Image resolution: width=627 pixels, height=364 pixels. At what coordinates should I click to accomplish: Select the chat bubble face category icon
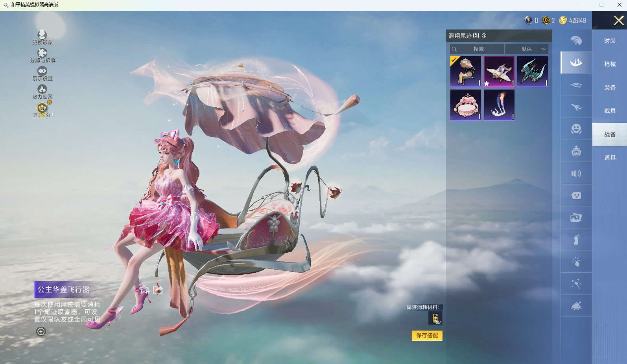(576, 195)
